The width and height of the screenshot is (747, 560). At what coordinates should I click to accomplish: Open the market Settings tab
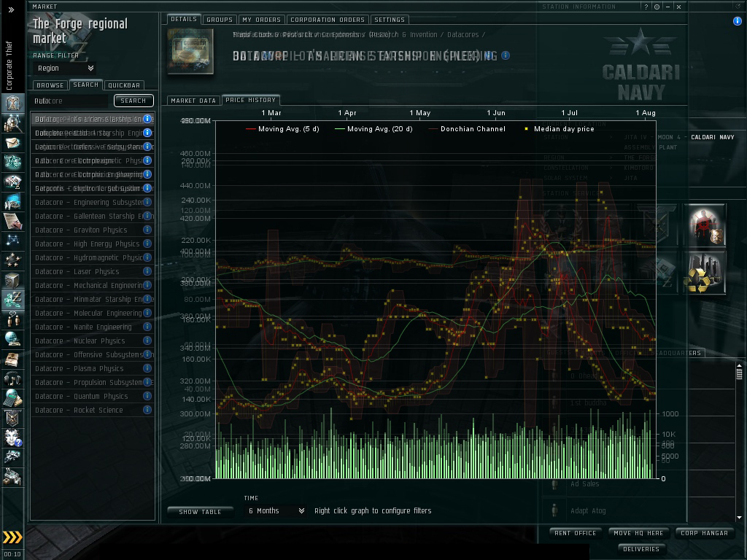click(390, 20)
